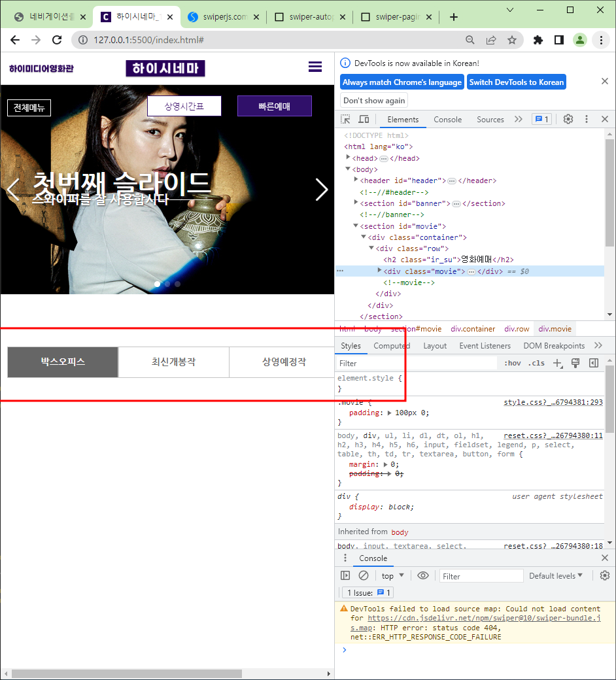Create a live expression eye icon
The height and width of the screenshot is (680, 616).
(423, 575)
